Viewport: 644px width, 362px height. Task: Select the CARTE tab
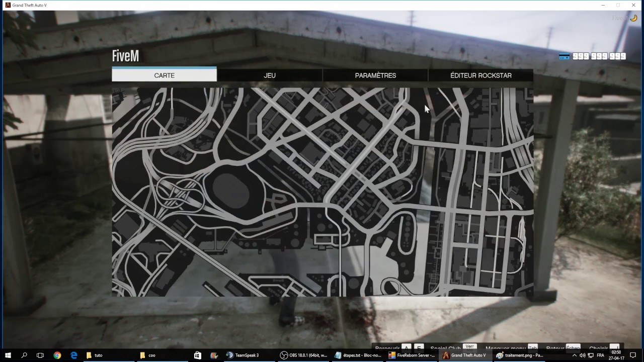(x=164, y=75)
